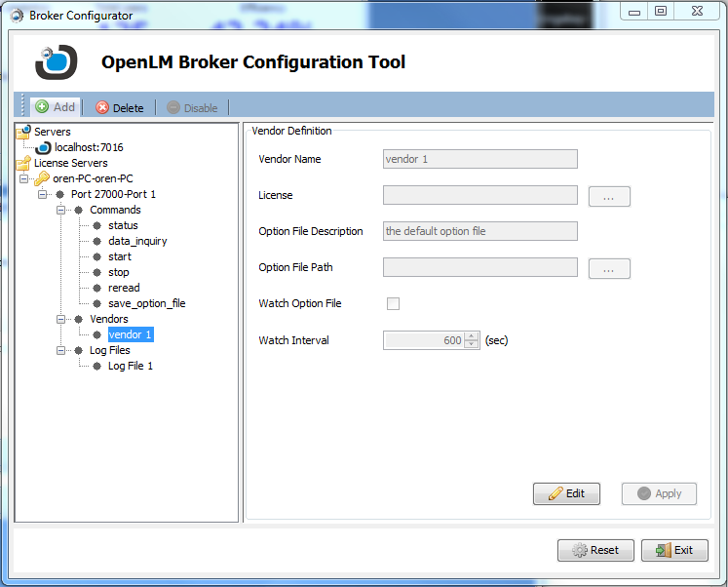This screenshot has width=728, height=587.
Task: Click the Watch Interval value field
Action: click(x=423, y=340)
